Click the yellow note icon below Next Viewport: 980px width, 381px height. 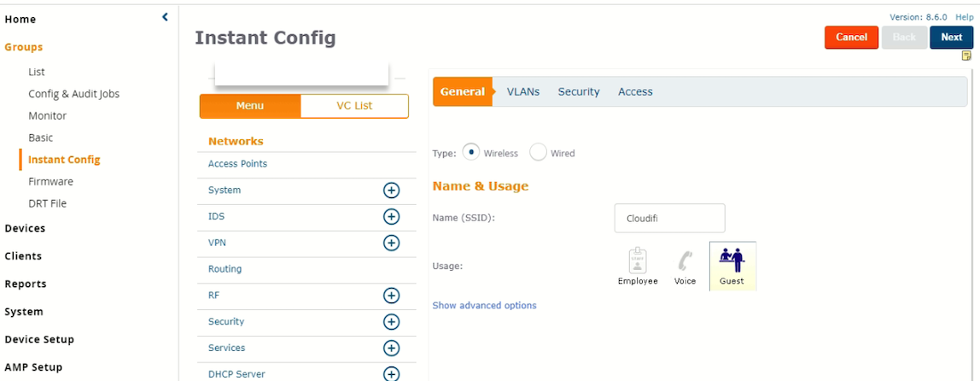[x=966, y=56]
